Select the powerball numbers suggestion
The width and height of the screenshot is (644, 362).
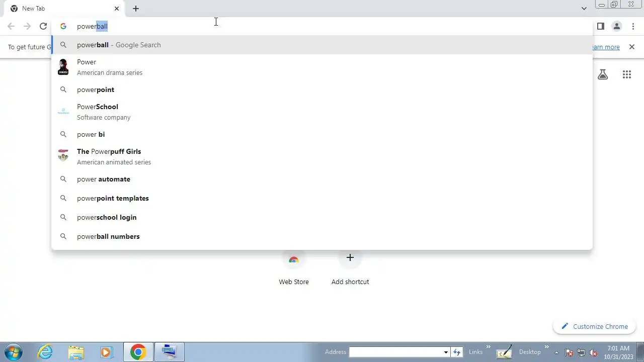click(x=322, y=236)
